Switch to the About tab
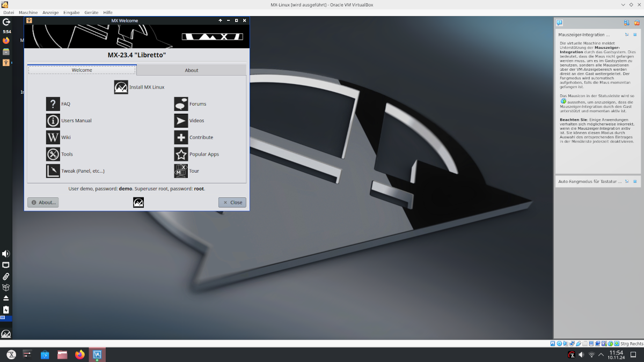Image resolution: width=644 pixels, height=362 pixels. tap(192, 70)
